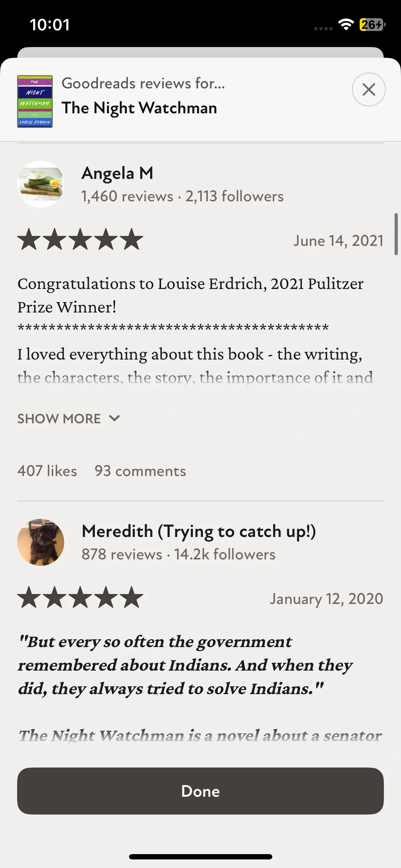Tap the home indicator bar
The image size is (401, 868).
(200, 857)
